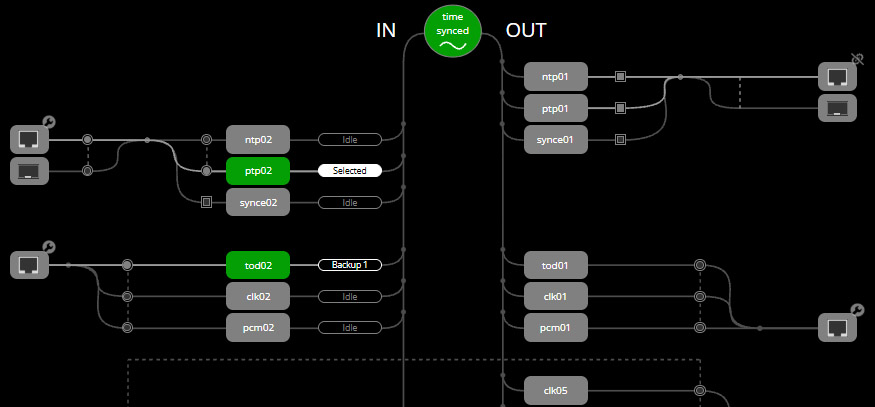Toggle the square connector beside synce02

[207, 202]
